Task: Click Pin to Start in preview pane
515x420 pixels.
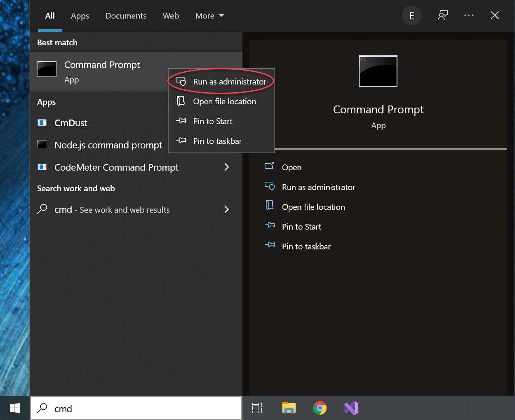Action: click(301, 227)
